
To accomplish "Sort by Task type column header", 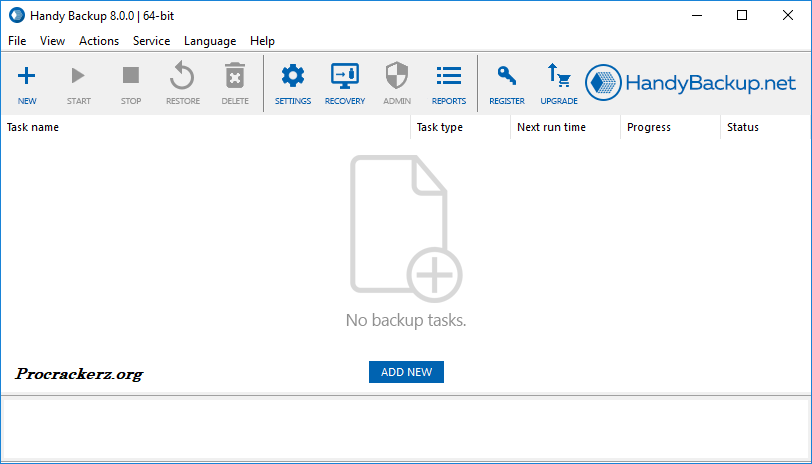I will pyautogui.click(x=460, y=127).
